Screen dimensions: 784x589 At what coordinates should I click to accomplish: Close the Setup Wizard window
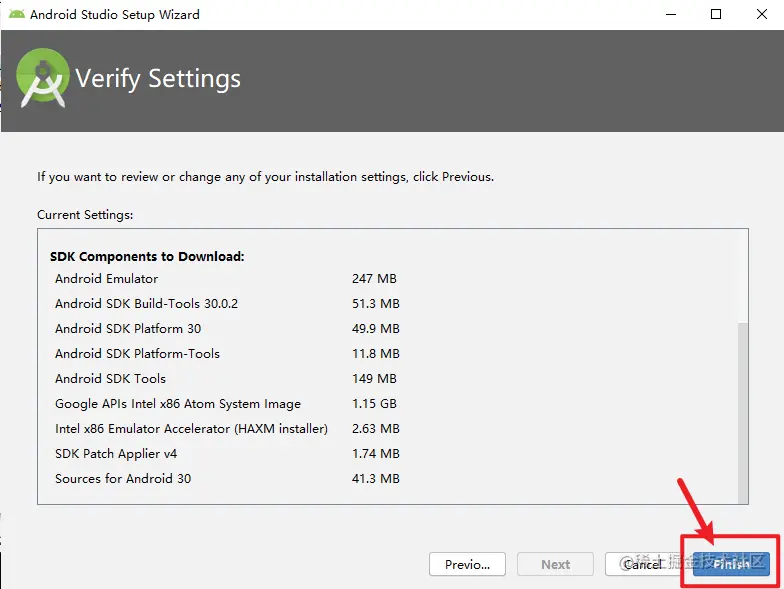click(762, 14)
